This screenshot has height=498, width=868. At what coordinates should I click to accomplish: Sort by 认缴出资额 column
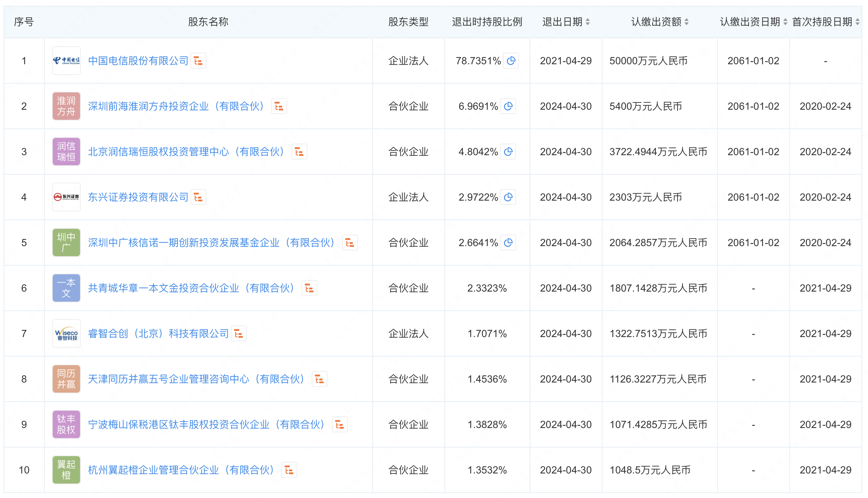point(687,22)
